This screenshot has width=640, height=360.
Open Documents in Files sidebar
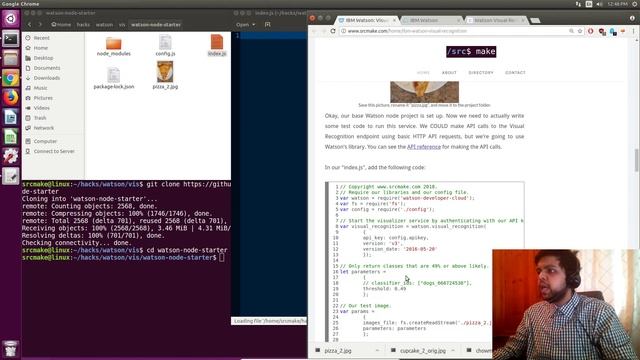coord(47,68)
